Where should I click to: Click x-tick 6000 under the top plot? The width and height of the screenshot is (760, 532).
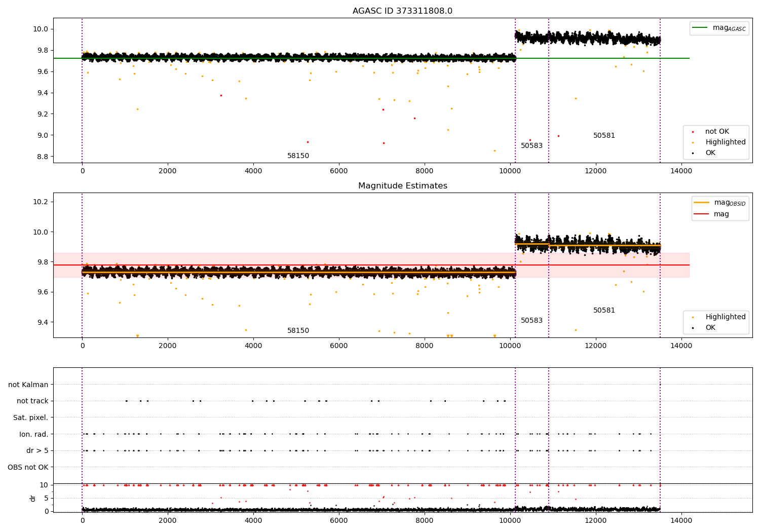(x=339, y=171)
